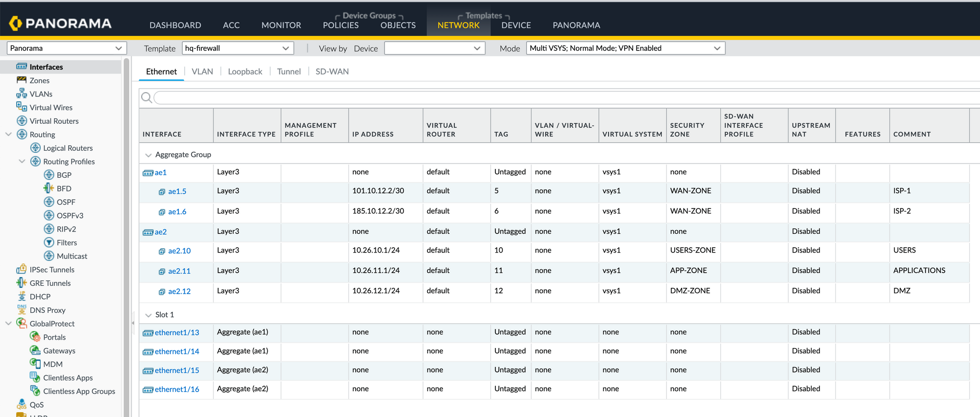980x417 pixels.
Task: Click the Panorama logo icon
Action: [x=16, y=23]
